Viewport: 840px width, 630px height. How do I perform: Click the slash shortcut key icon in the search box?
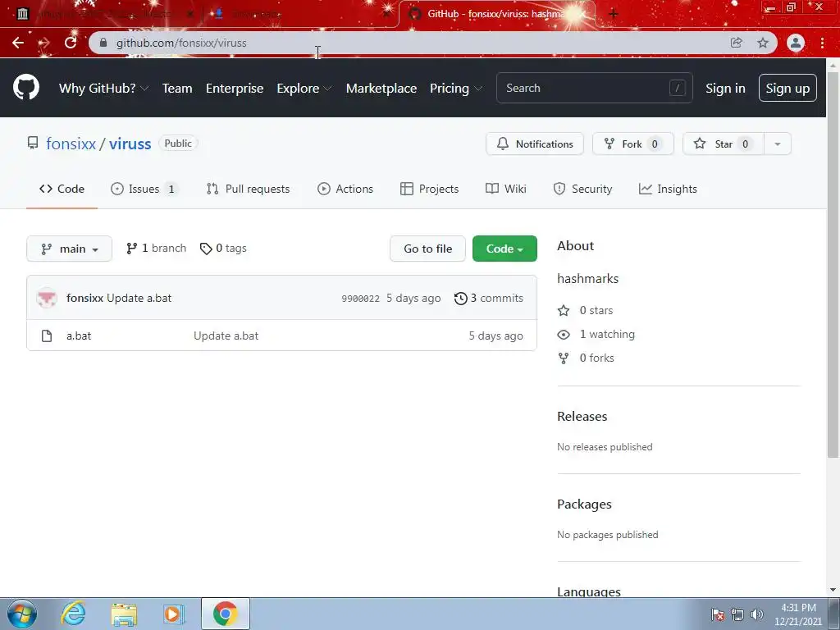click(677, 88)
